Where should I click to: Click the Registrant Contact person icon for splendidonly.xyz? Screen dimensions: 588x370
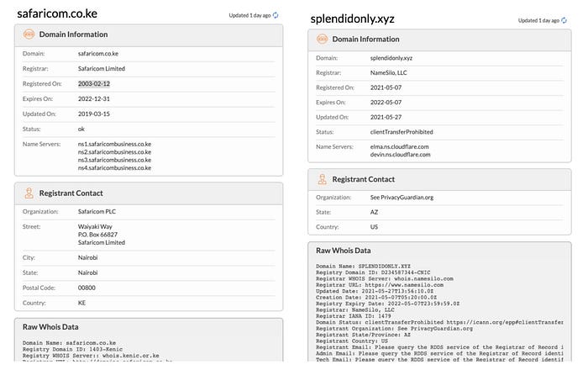(322, 179)
